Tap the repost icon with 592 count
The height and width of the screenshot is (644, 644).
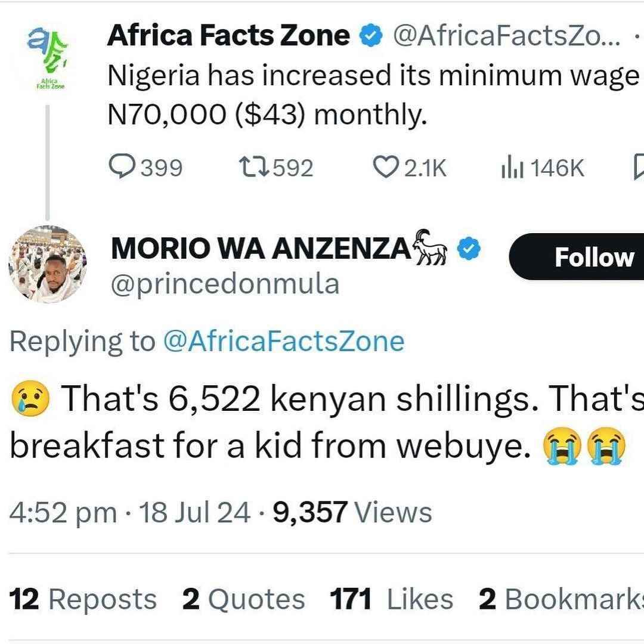click(254, 167)
